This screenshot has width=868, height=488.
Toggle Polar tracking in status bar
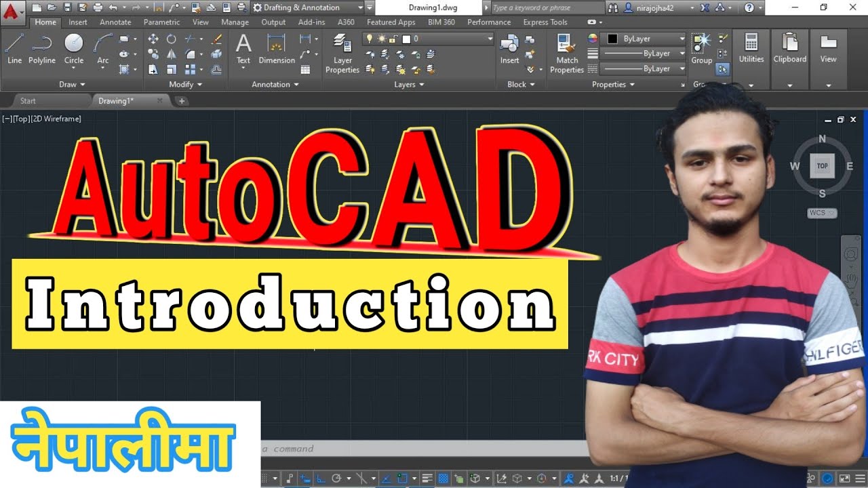(x=337, y=479)
